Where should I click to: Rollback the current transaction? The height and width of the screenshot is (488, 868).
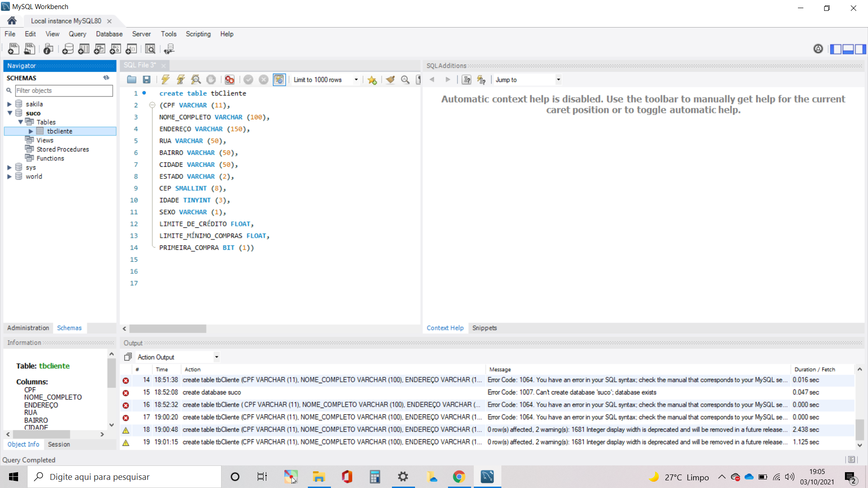click(x=264, y=80)
